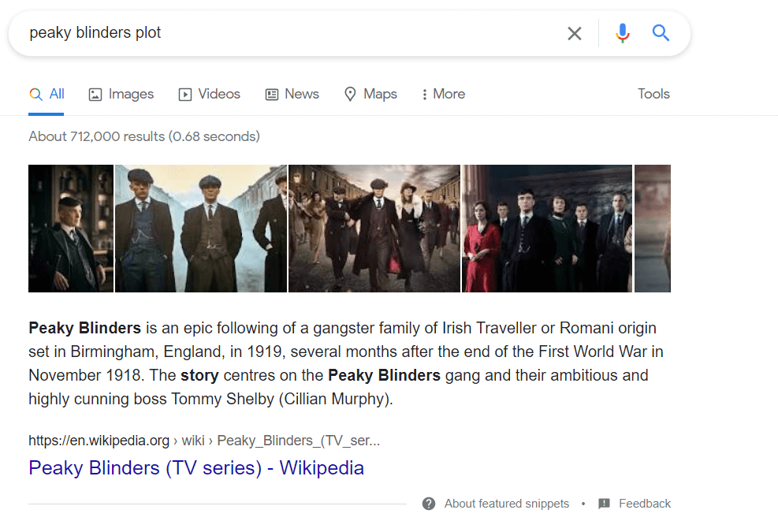The width and height of the screenshot is (778, 532).
Task: Select the All results tab
Action: (47, 94)
